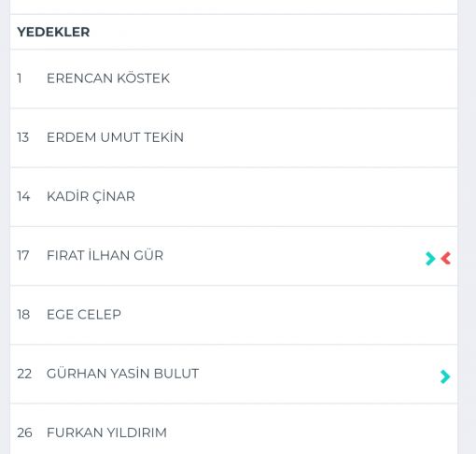Choose Ege Celep in the bench list
Screen dimensions: 476x454
point(84,315)
